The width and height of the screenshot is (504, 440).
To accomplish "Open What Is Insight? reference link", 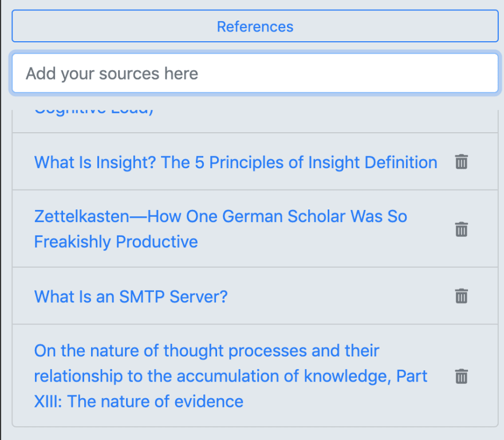I will pos(235,162).
